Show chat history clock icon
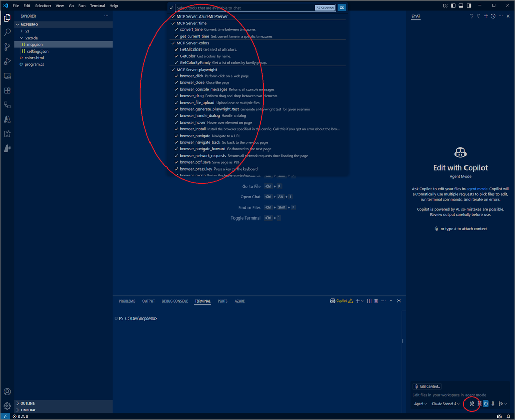The width and height of the screenshot is (515, 420). pyautogui.click(x=493, y=16)
